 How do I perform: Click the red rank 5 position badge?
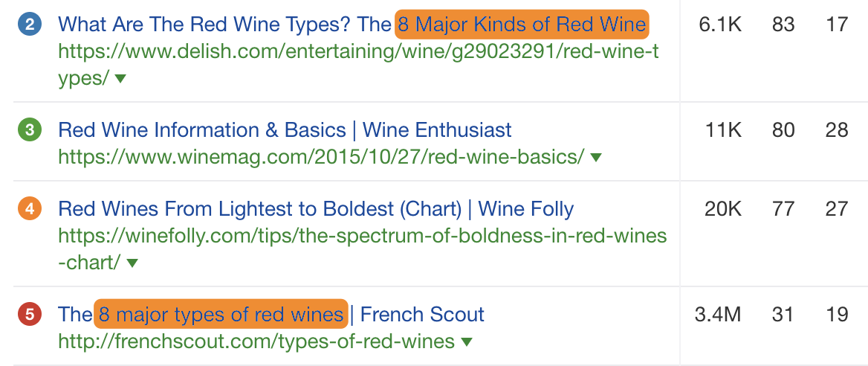coord(30,315)
